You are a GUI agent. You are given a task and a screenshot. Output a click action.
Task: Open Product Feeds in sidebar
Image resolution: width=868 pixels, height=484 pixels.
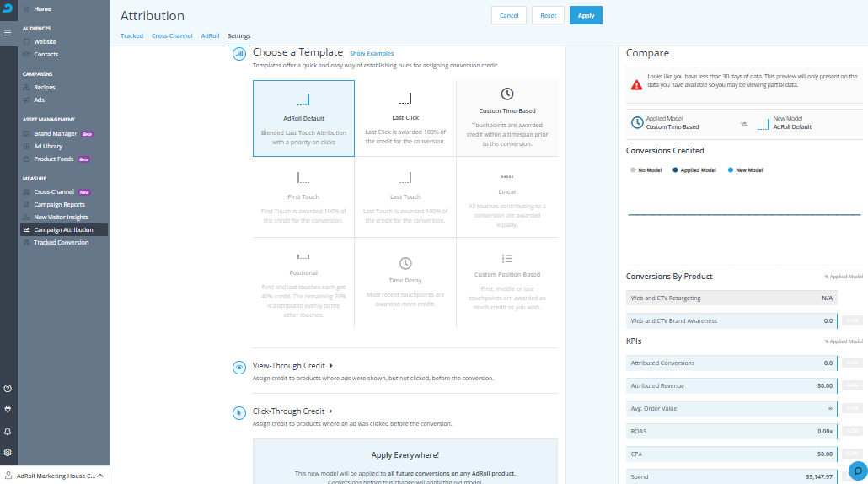54,159
